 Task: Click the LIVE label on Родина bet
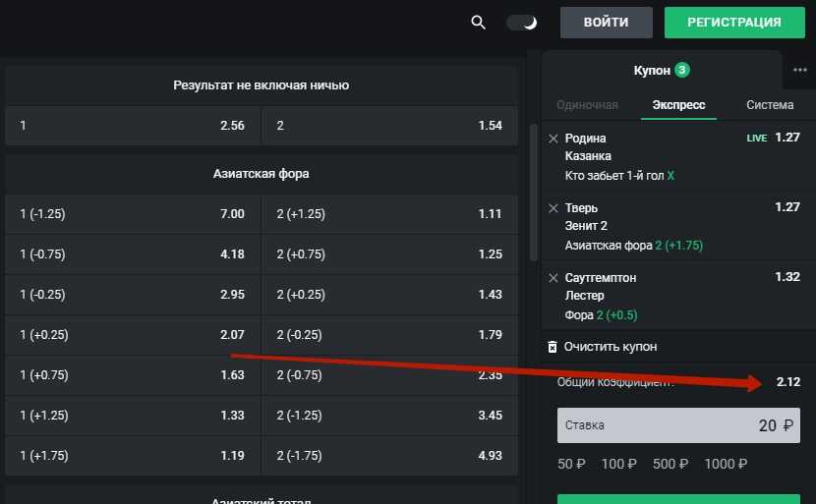click(x=757, y=139)
